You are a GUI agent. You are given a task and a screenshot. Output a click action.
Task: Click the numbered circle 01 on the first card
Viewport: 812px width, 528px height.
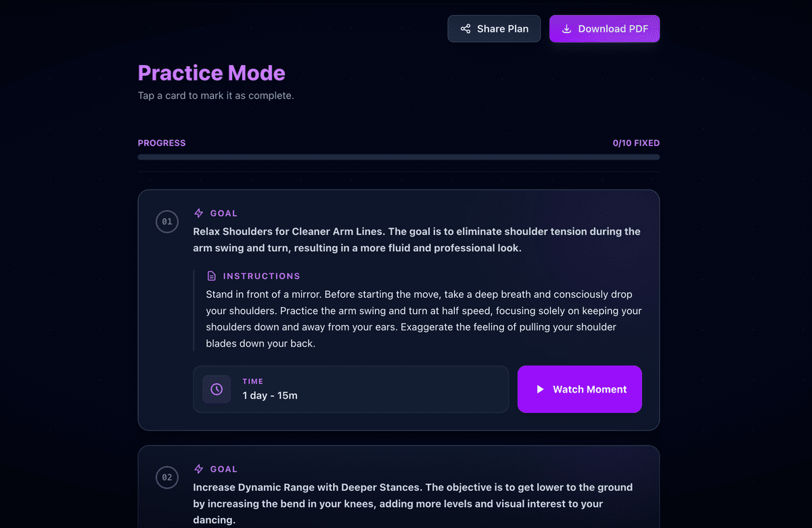pyautogui.click(x=167, y=221)
